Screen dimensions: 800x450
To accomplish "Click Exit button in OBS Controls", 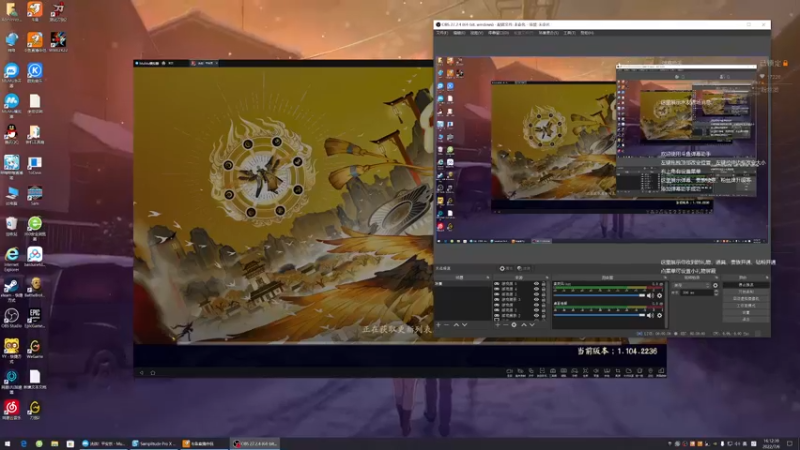I will 746,319.
